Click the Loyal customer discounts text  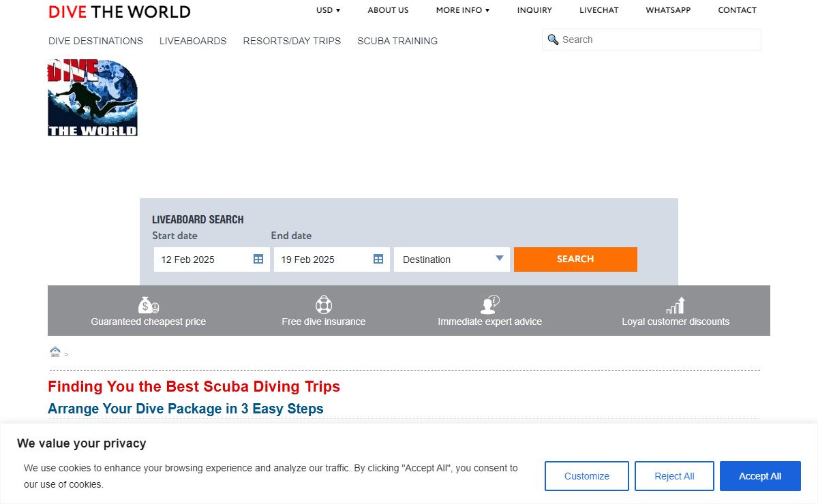point(676,321)
